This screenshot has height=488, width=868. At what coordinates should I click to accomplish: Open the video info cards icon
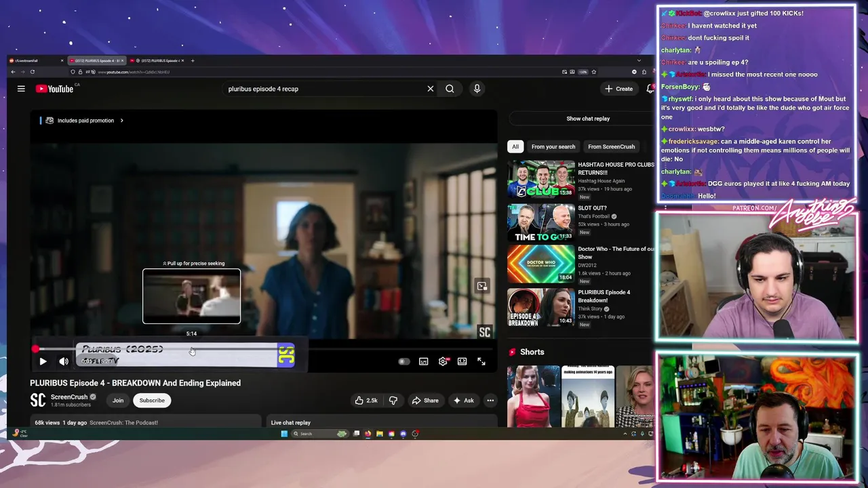click(x=482, y=286)
